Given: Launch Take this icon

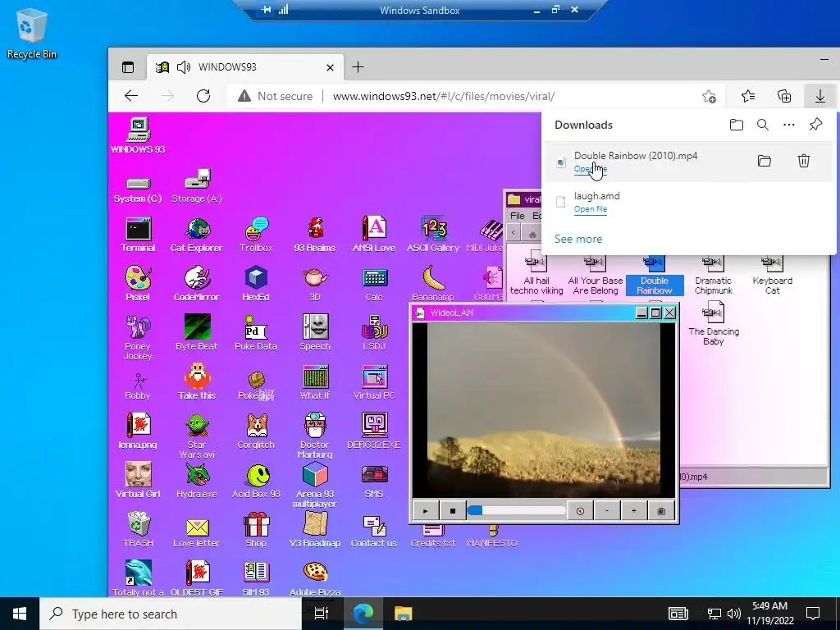Looking at the screenshot, I should click(197, 382).
